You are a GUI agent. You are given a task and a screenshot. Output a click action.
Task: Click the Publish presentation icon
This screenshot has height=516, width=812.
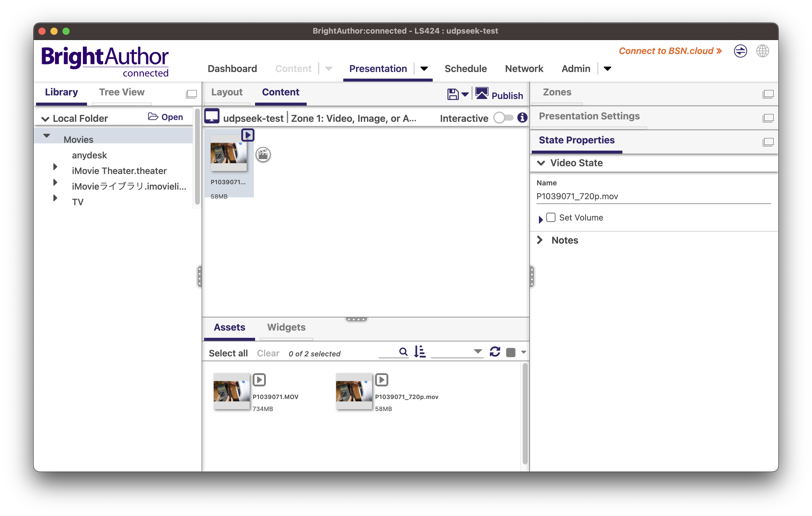click(482, 94)
